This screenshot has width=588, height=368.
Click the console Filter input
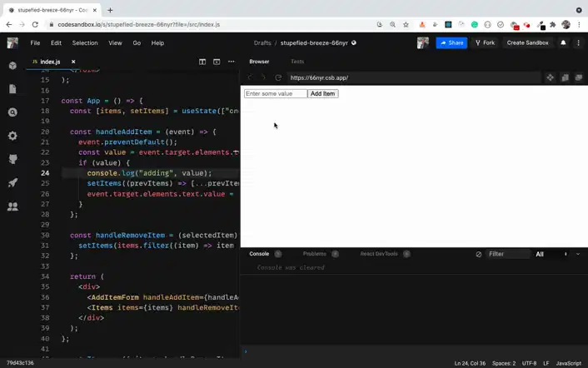(508, 254)
